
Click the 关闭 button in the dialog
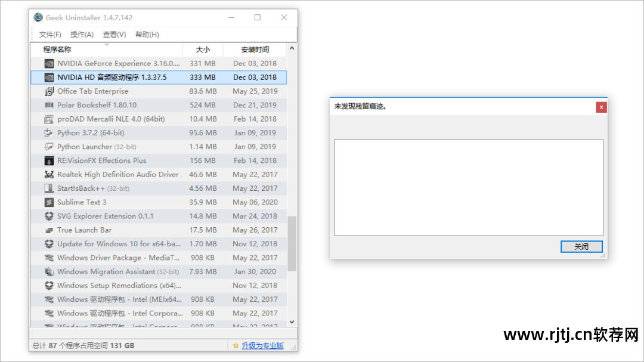(x=581, y=246)
